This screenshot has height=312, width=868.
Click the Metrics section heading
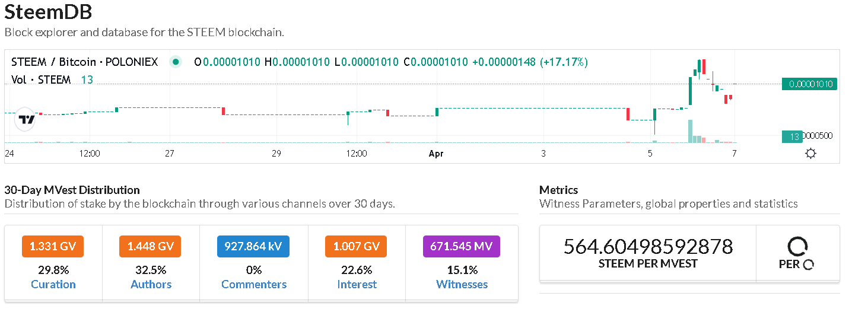coord(558,190)
